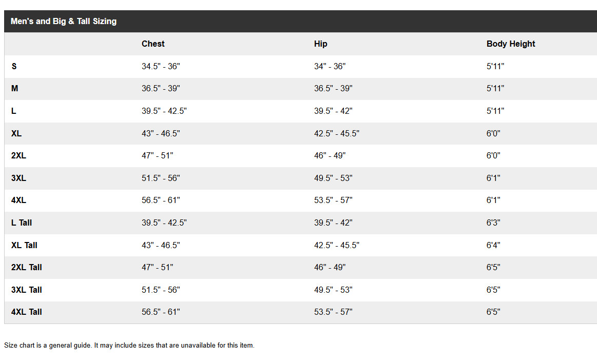Click the XL hip measurement 42.5" - 45.5"

tap(336, 133)
